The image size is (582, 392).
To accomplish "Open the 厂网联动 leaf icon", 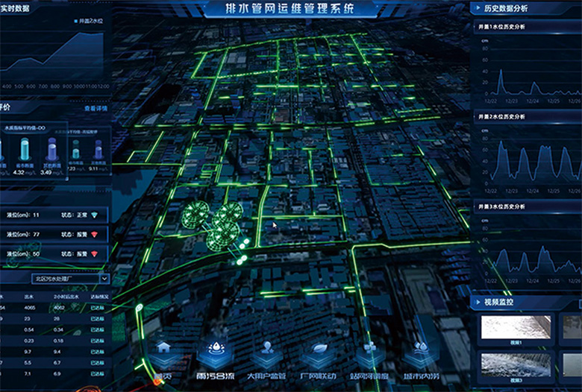I will coord(319,348).
